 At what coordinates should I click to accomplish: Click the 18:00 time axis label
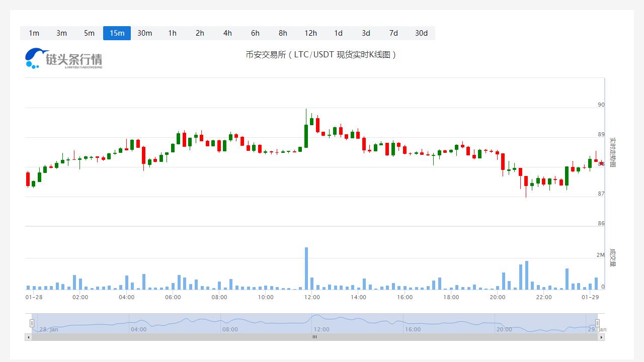[x=451, y=297]
